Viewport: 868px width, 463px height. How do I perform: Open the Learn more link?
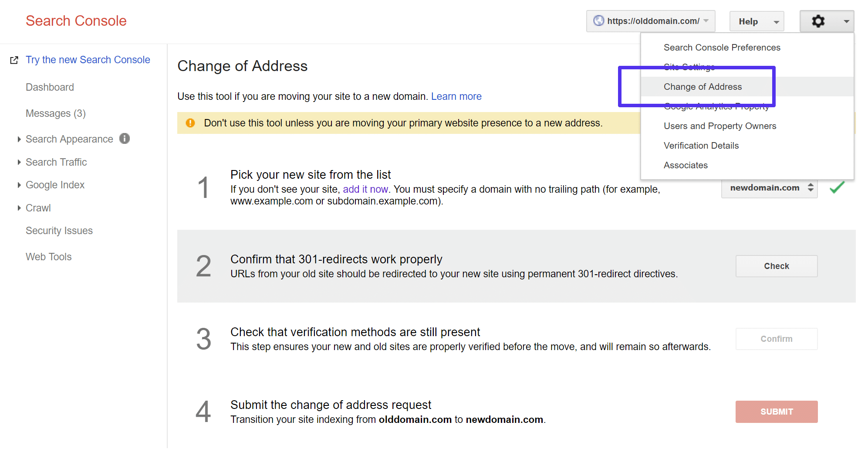click(x=456, y=96)
